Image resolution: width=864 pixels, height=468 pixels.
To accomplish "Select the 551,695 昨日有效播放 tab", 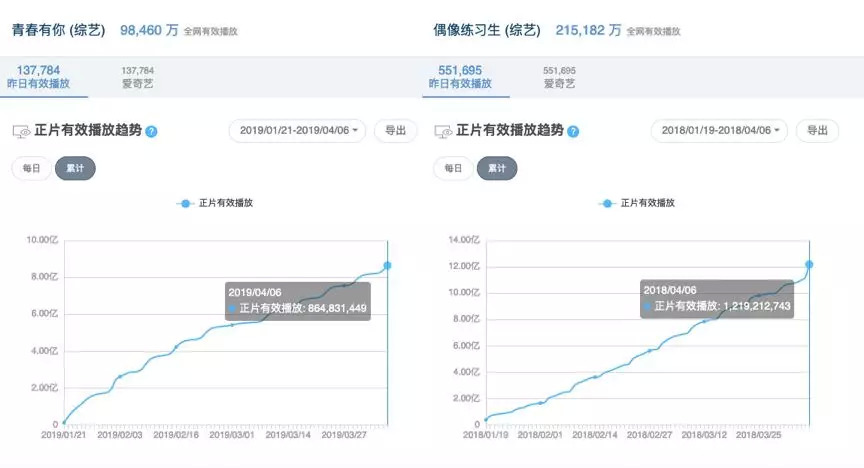I will pos(467,77).
